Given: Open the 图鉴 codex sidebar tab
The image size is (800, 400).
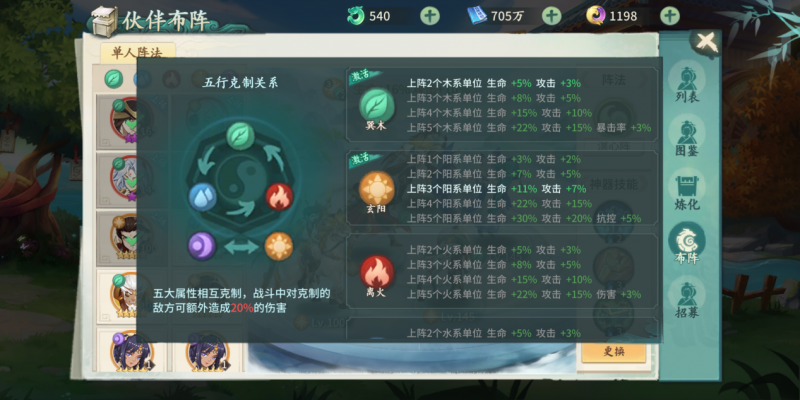Looking at the screenshot, I should point(687,136).
